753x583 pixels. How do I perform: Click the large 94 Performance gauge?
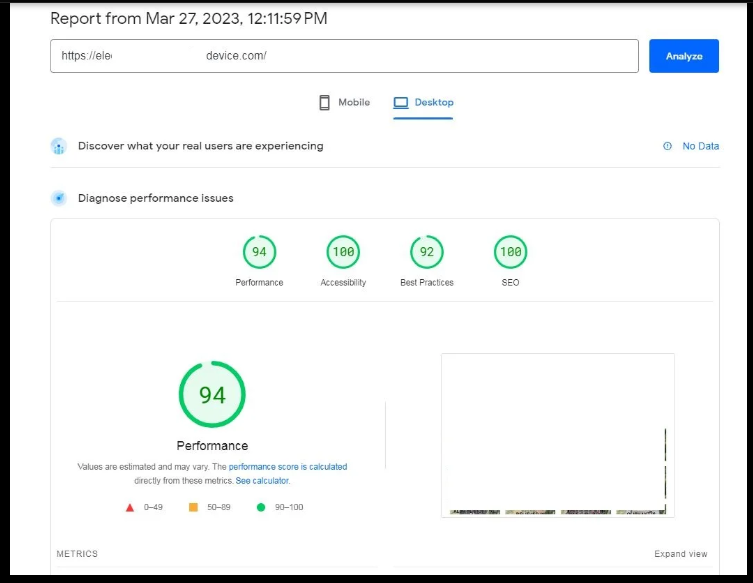(212, 395)
